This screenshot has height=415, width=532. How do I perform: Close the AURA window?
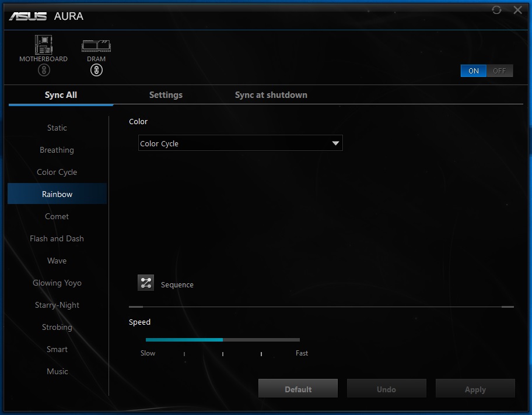pyautogui.click(x=518, y=10)
